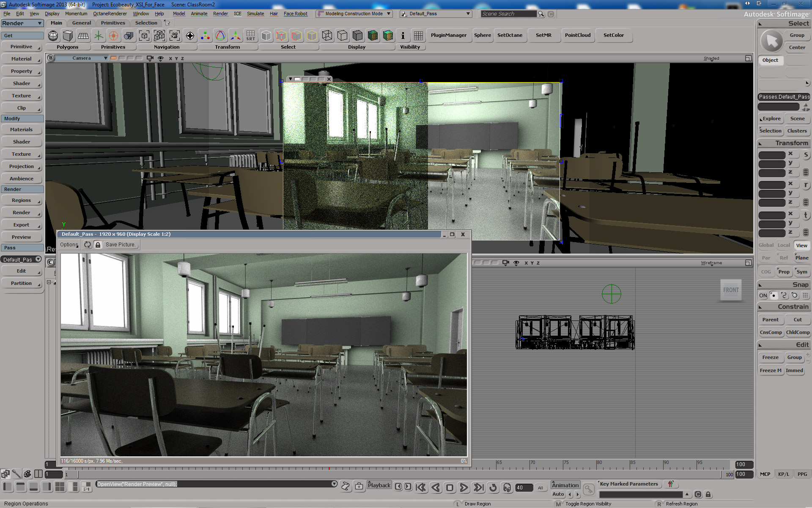This screenshot has height=508, width=812.
Task: Click the script editor scroll icon
Action: 346,486
